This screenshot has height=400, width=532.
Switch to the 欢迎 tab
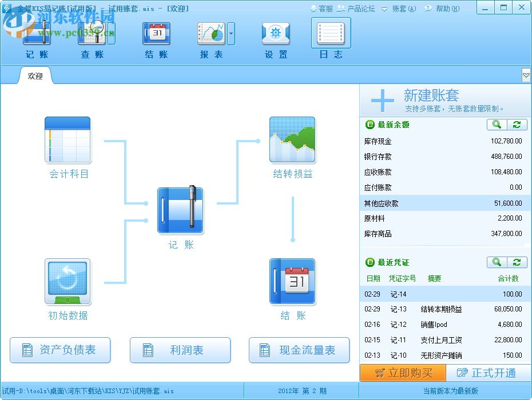pyautogui.click(x=35, y=75)
